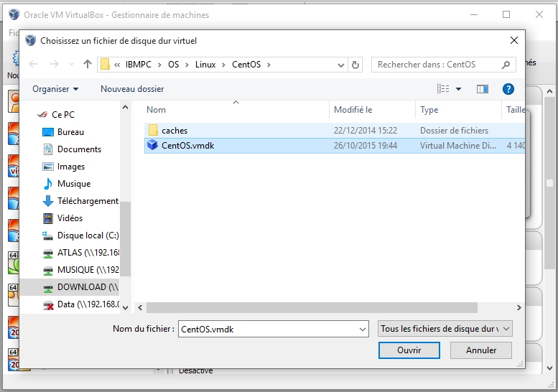Open recent locations dropdown arrow
The image size is (558, 392).
(x=72, y=65)
